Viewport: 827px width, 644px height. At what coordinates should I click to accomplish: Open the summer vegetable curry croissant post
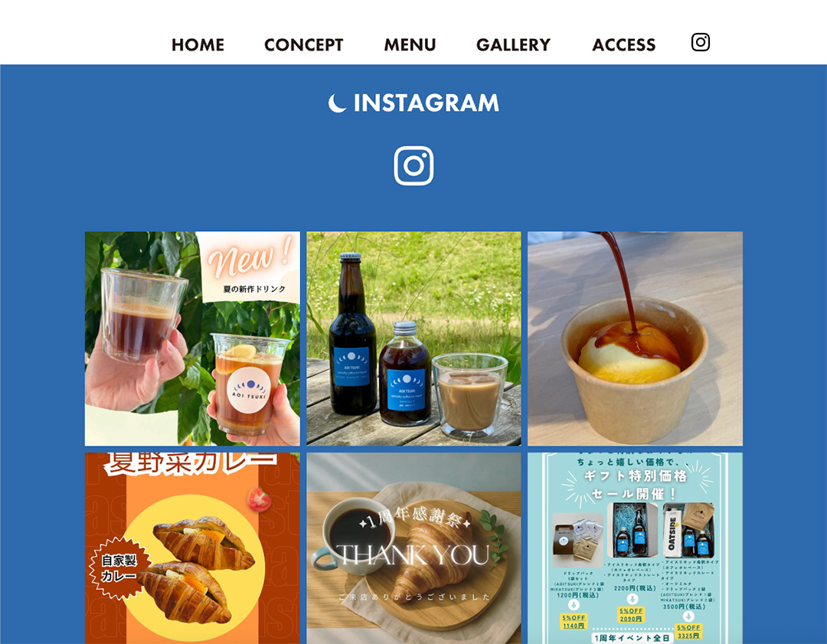(x=192, y=548)
